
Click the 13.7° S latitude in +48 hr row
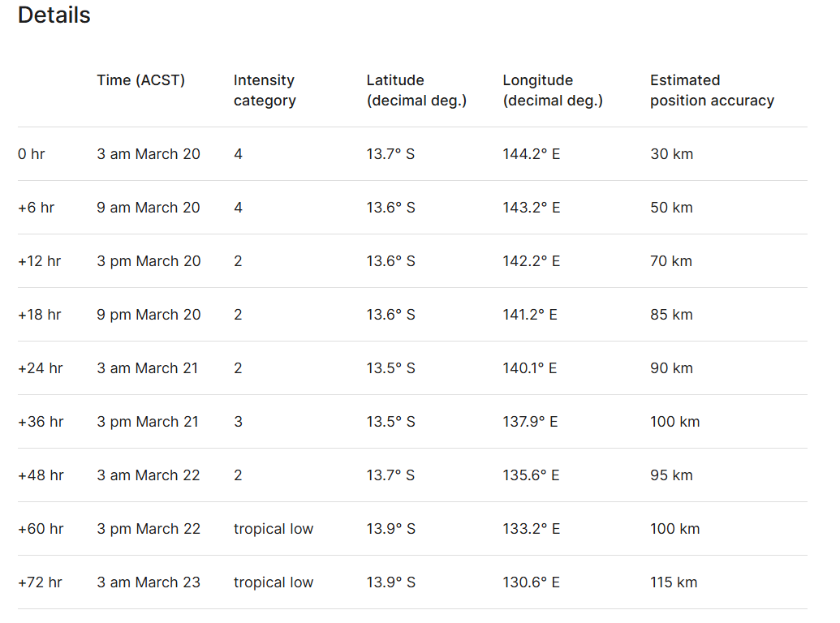pos(390,475)
